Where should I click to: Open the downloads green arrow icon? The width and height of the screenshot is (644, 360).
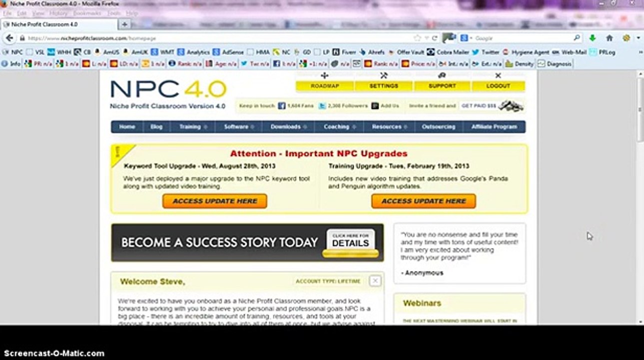(593, 38)
